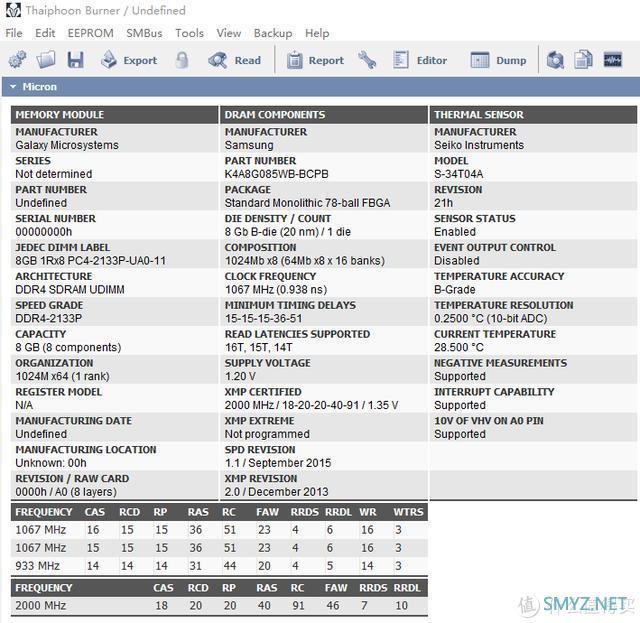This screenshot has width=640, height=623.
Task: Click the capacity 8 GB (8 components) value
Action: tap(68, 347)
